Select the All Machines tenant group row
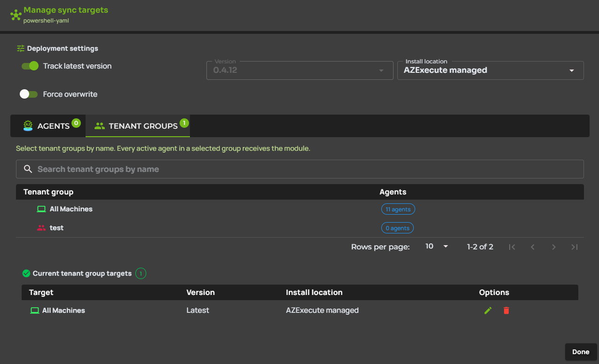This screenshot has width=599, height=364. pyautogui.click(x=300, y=209)
